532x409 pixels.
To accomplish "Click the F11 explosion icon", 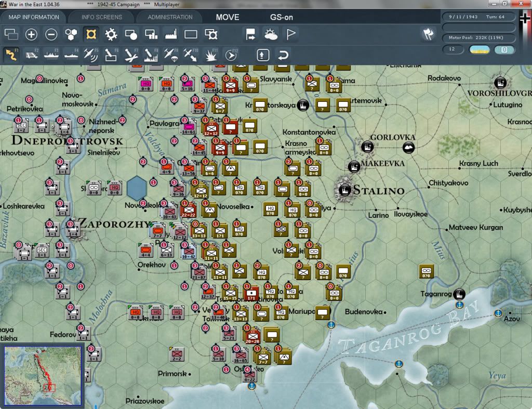I will coord(211,55).
